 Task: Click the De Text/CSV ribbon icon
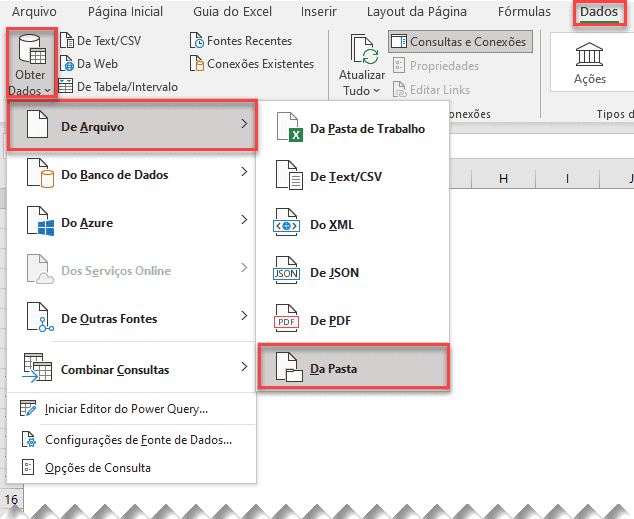(67, 41)
